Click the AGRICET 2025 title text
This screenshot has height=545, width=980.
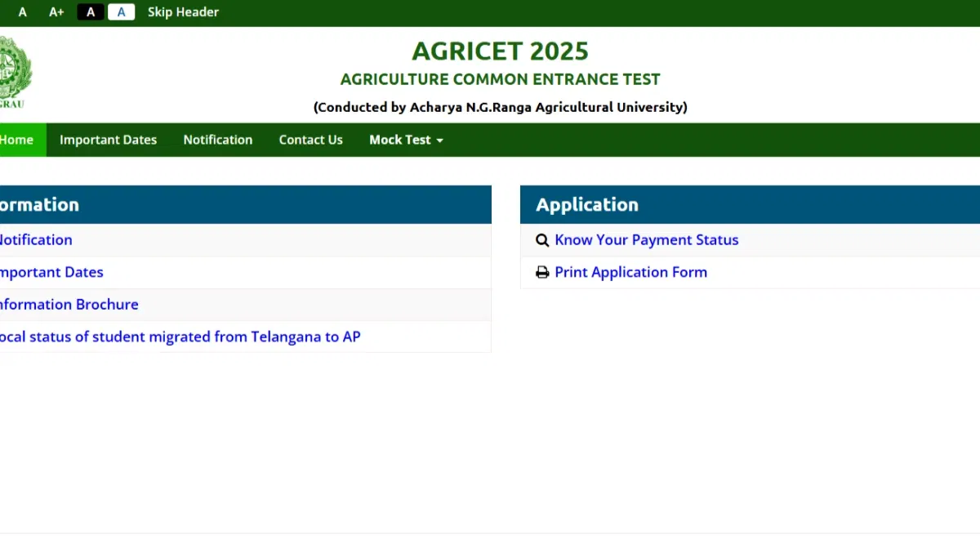(x=500, y=51)
